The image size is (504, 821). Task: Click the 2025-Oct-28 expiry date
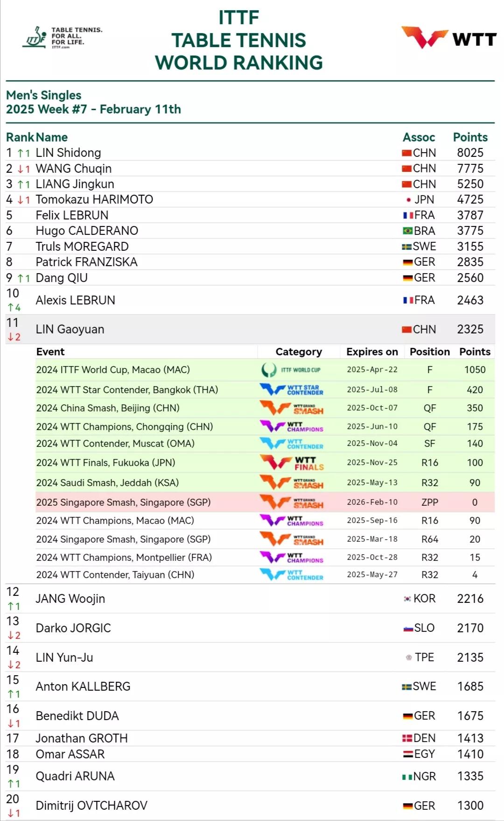point(372,557)
